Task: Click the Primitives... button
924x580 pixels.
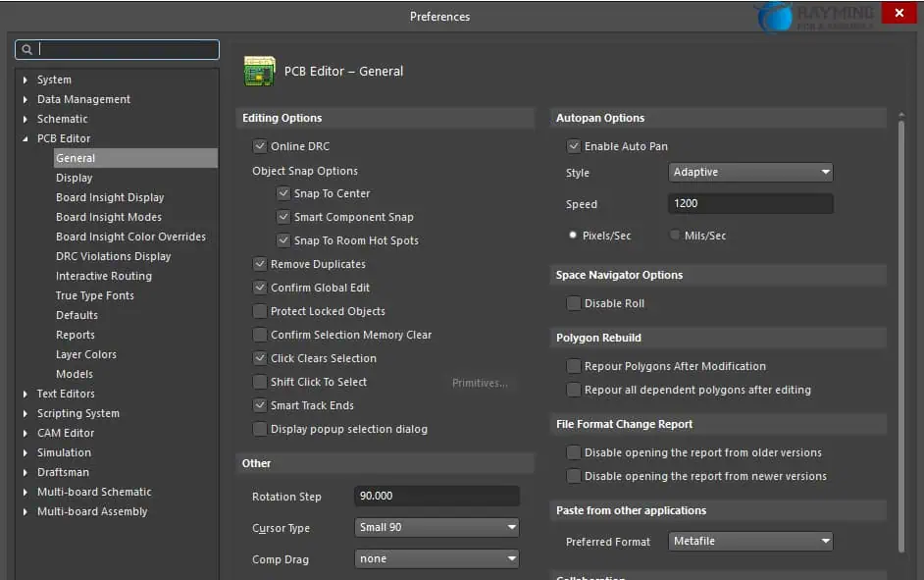Action: [480, 383]
